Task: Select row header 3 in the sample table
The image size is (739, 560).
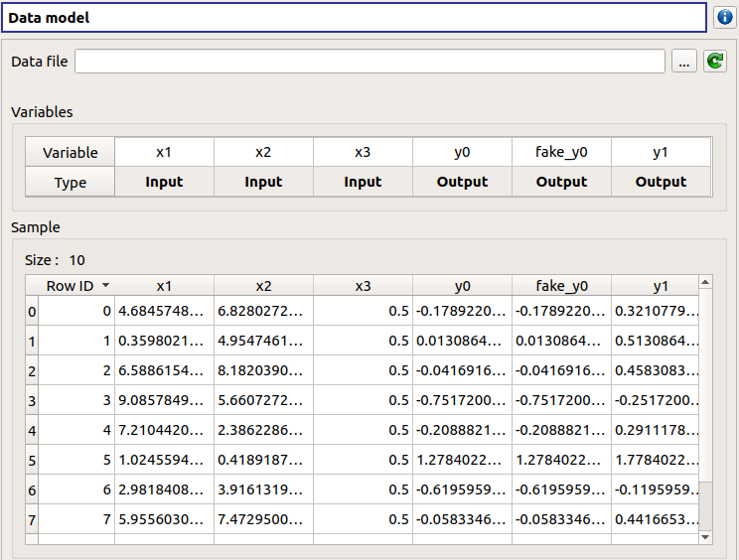Action: (x=32, y=401)
